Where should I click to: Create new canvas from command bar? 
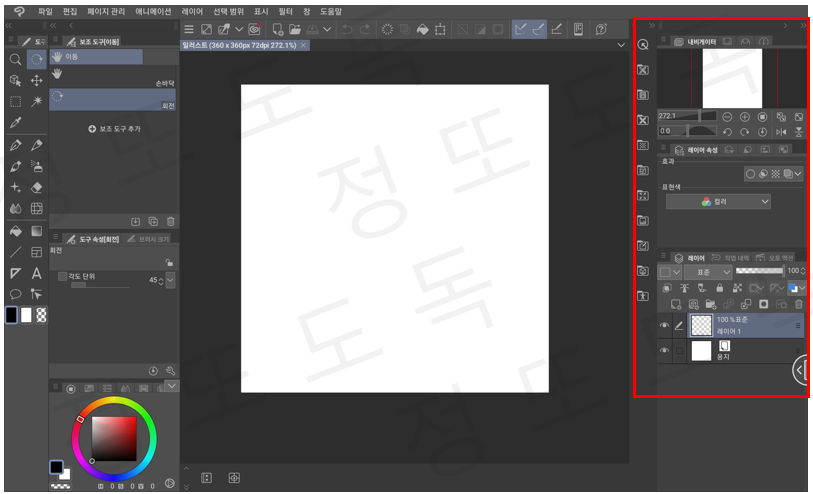coord(278,30)
